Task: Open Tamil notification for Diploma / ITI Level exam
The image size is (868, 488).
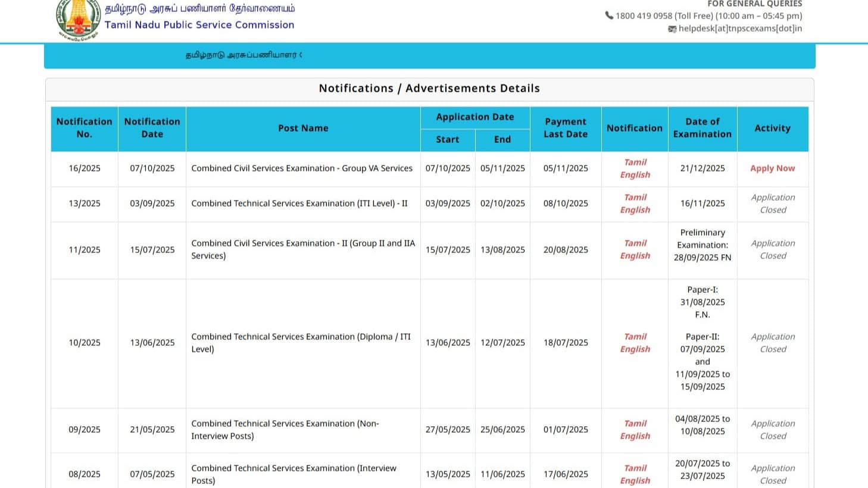Action: coord(635,336)
